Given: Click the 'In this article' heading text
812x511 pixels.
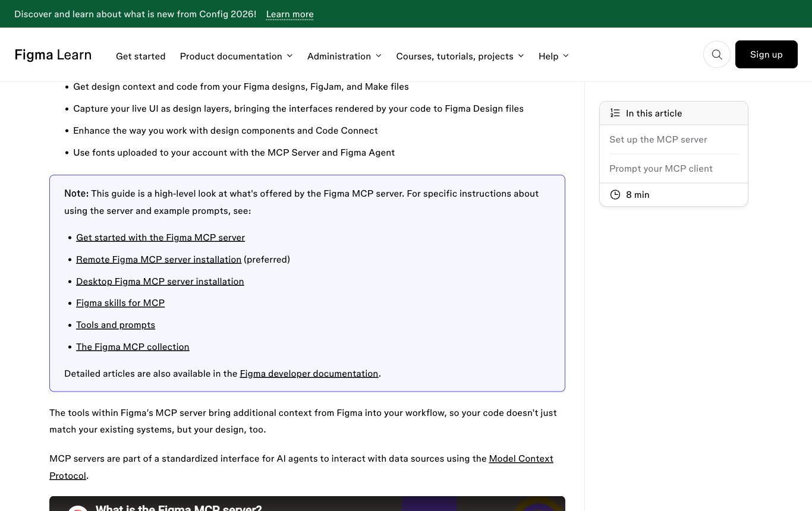Looking at the screenshot, I should pyautogui.click(x=654, y=113).
